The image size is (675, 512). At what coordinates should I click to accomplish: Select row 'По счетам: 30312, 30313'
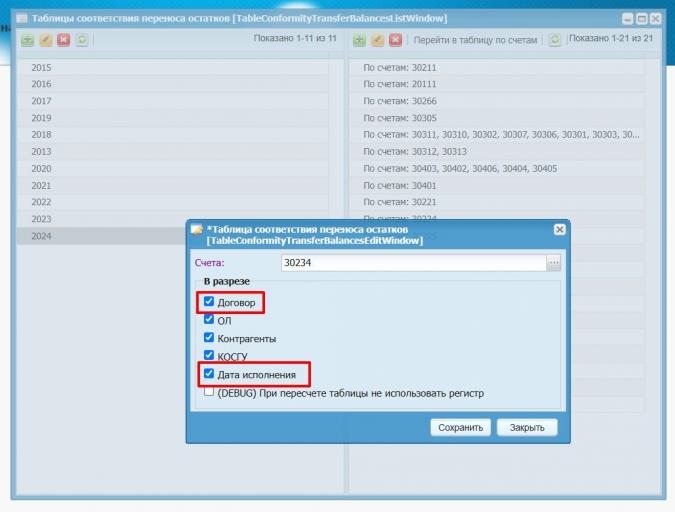tap(497, 152)
